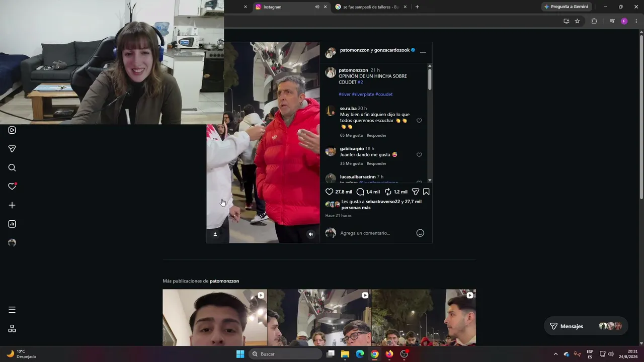Close the "se fue sampaoli de talleres" tab

[405, 7]
